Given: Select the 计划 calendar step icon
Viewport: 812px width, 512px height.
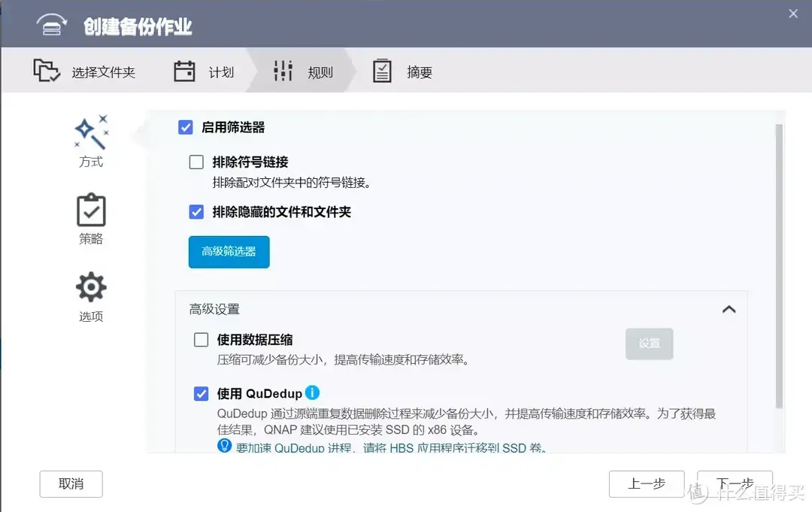Looking at the screenshot, I should [183, 70].
